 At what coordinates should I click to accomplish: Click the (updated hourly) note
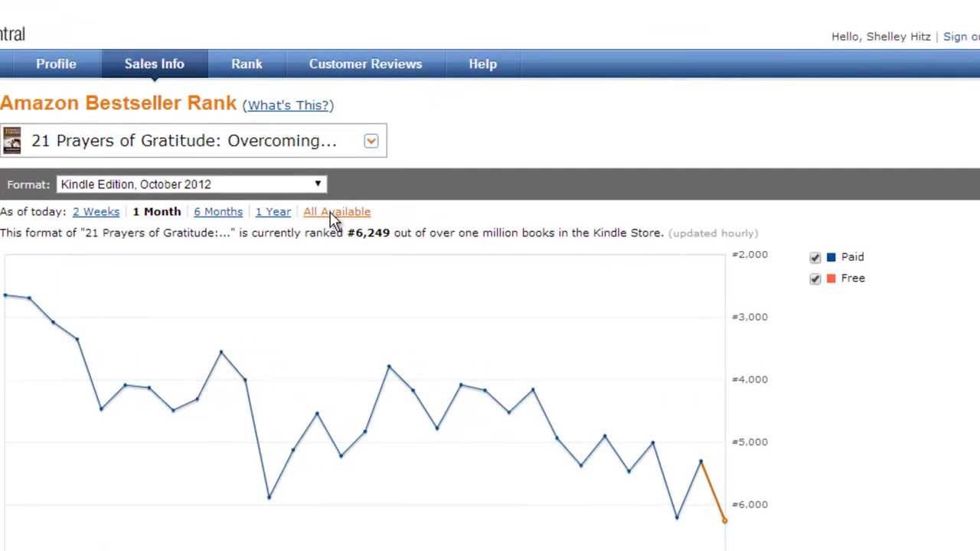(713, 233)
